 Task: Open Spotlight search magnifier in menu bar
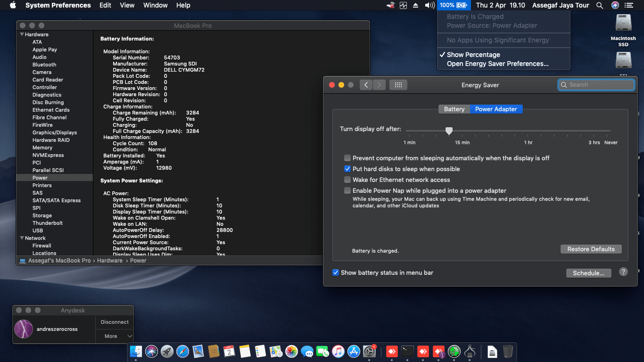[600, 5]
